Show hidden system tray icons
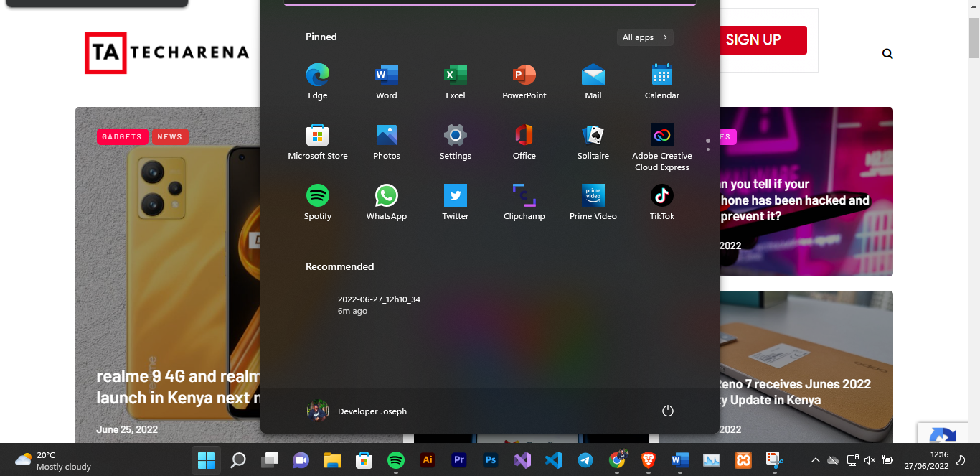 815,460
